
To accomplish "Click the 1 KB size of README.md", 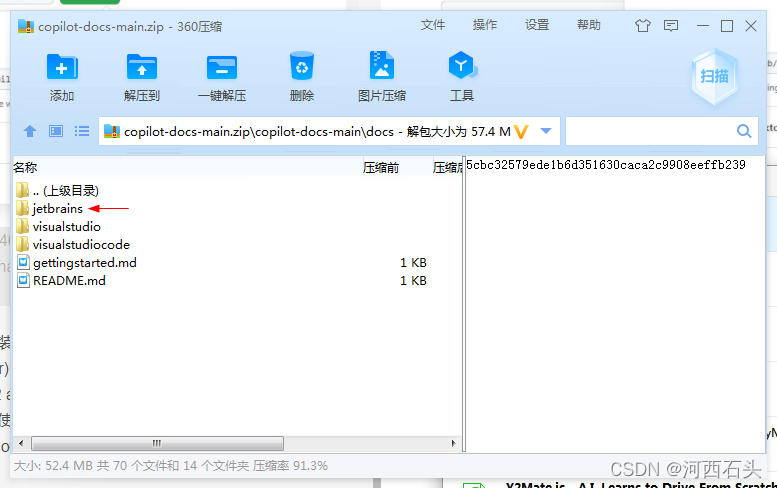I will [x=413, y=280].
